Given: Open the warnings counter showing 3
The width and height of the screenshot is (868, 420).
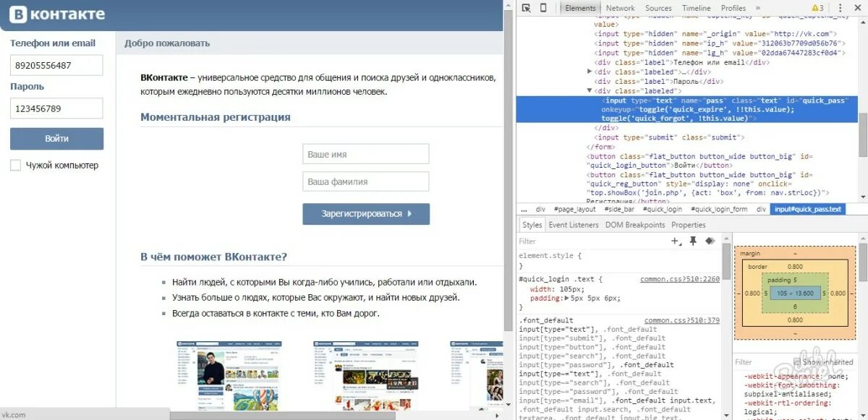Looking at the screenshot, I should [x=818, y=8].
